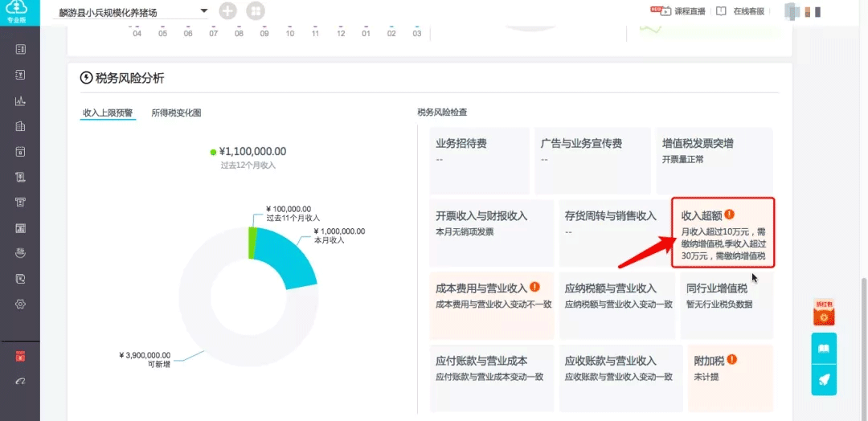Open 课程直播 link
868x421 pixels.
pyautogui.click(x=690, y=11)
